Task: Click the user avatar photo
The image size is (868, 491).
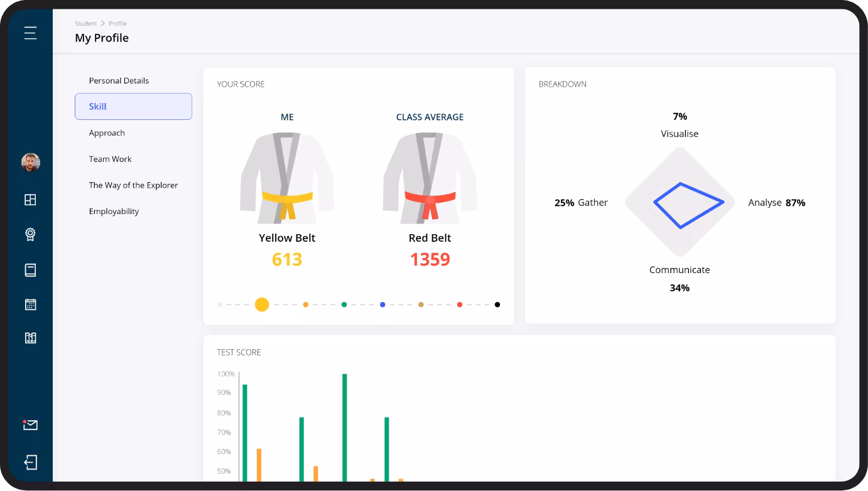Action: [x=30, y=163]
